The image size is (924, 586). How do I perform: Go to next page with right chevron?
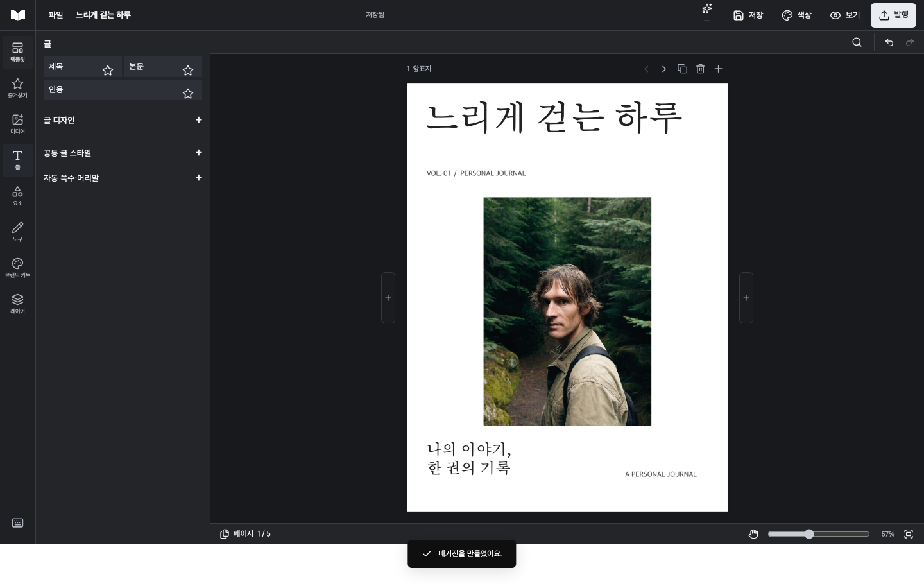pyautogui.click(x=664, y=69)
